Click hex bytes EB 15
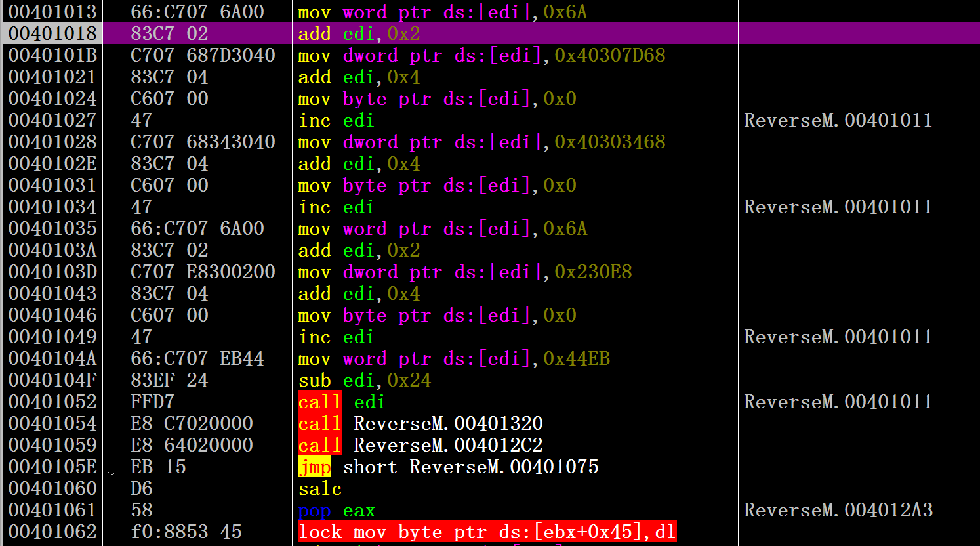 pos(158,467)
